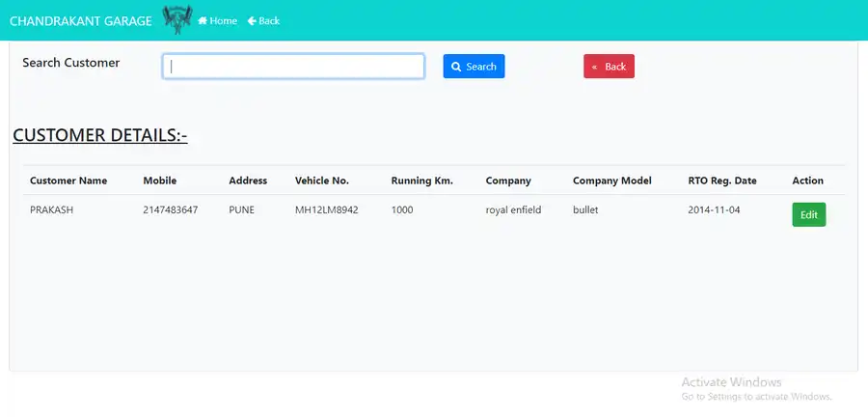Go to Home via the navbar
Viewport: 868px width, 417px height.
click(217, 20)
